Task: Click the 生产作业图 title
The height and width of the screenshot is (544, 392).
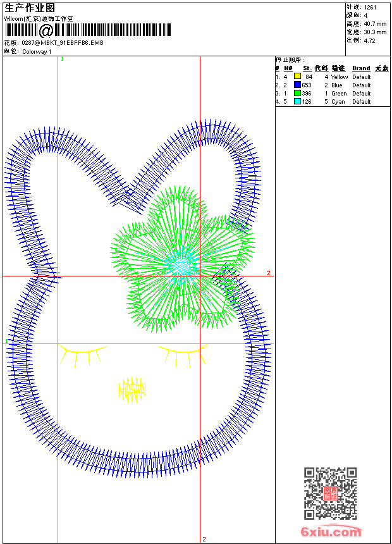Action: click(30, 8)
